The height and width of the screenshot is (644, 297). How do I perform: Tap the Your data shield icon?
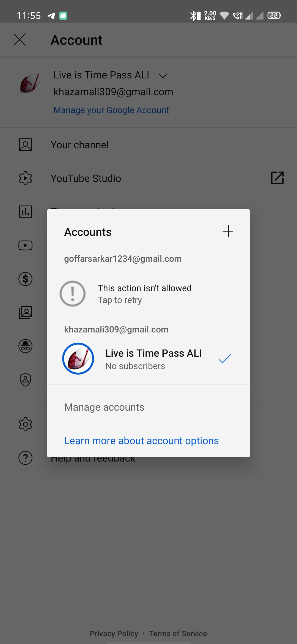click(25, 380)
